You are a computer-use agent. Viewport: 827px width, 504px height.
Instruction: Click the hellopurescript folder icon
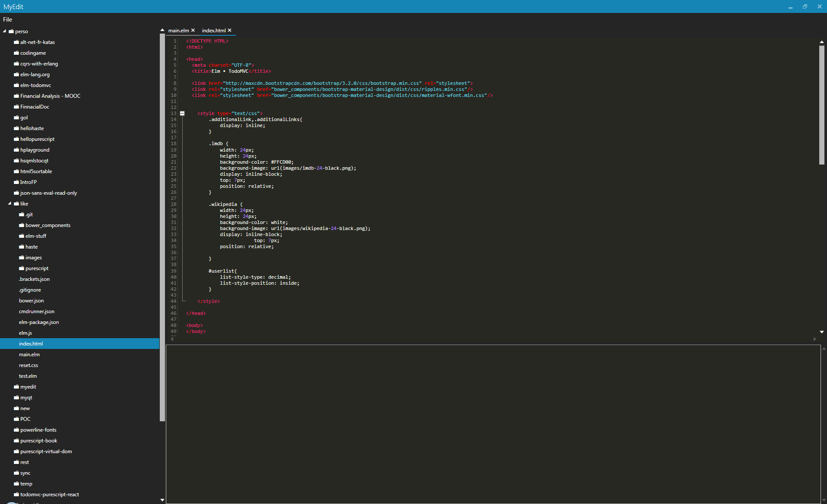[16, 139]
